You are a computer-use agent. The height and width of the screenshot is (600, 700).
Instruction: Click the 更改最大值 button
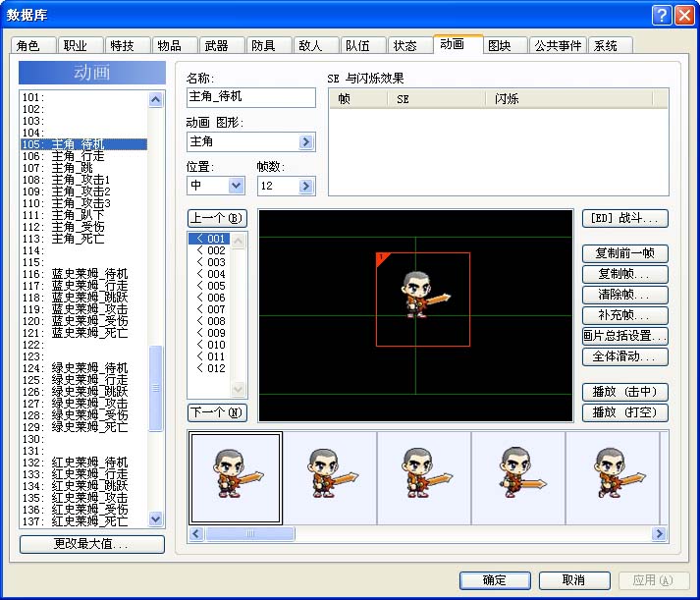pyautogui.click(x=92, y=544)
